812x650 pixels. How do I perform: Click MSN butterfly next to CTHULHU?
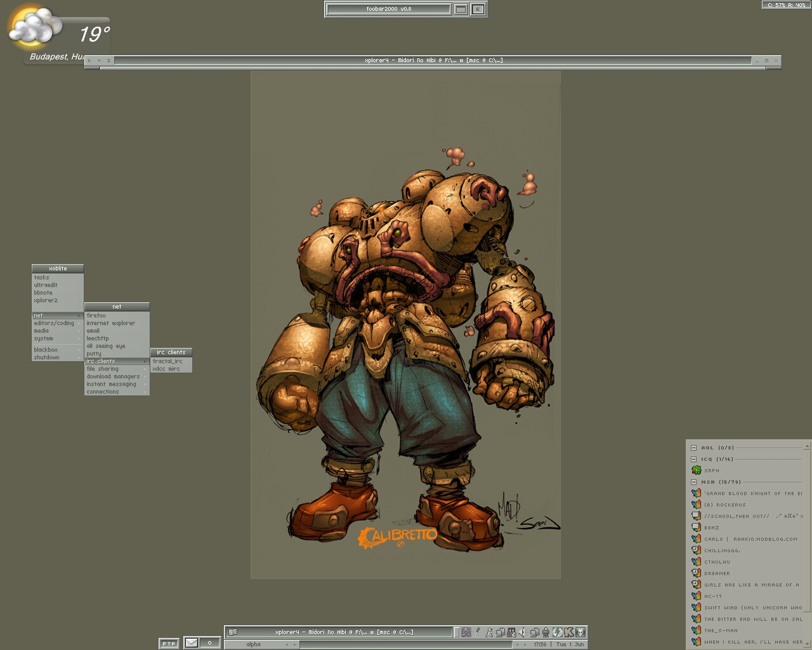[x=696, y=562]
